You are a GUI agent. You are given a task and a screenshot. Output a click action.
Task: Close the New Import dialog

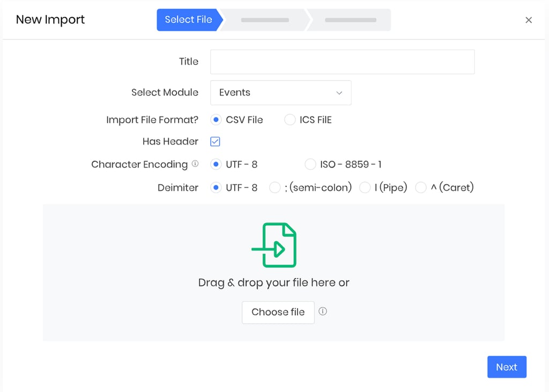[x=529, y=19]
